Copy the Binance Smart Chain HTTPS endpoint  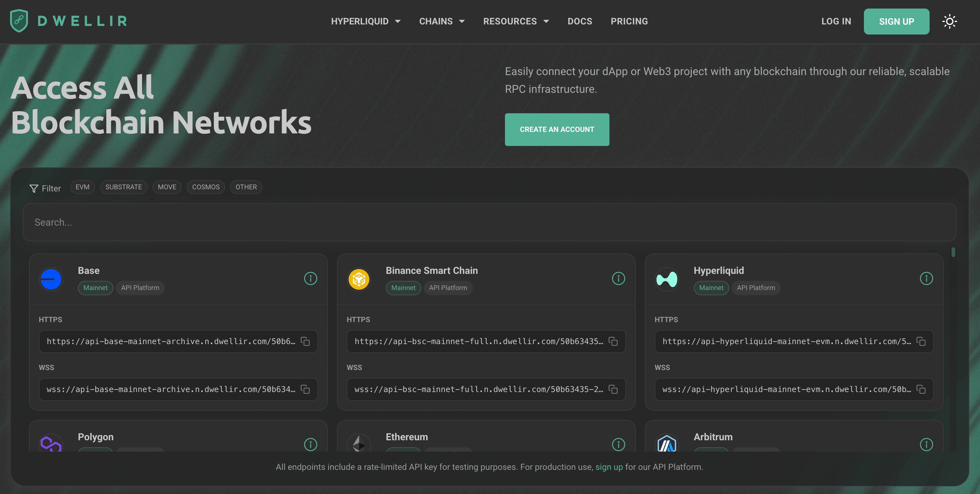point(613,341)
